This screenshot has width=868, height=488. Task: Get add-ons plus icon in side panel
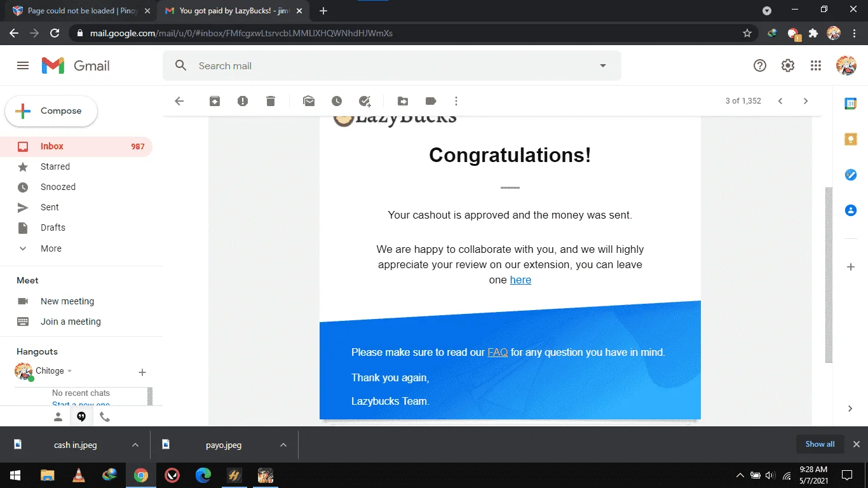coord(850,267)
